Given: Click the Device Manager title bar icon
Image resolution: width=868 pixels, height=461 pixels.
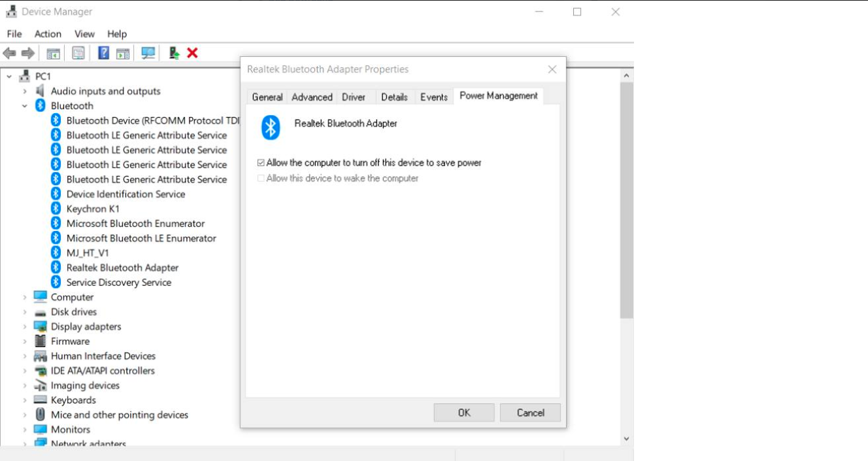Looking at the screenshot, I should point(11,11).
